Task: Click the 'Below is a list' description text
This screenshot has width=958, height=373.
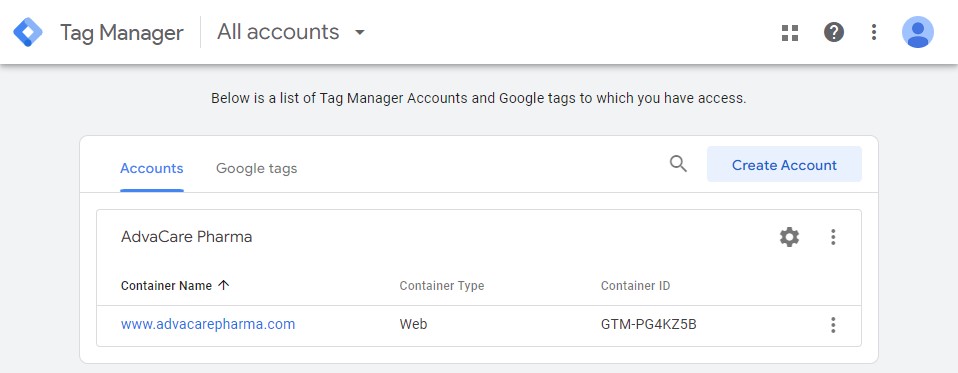Action: pyautogui.click(x=478, y=98)
